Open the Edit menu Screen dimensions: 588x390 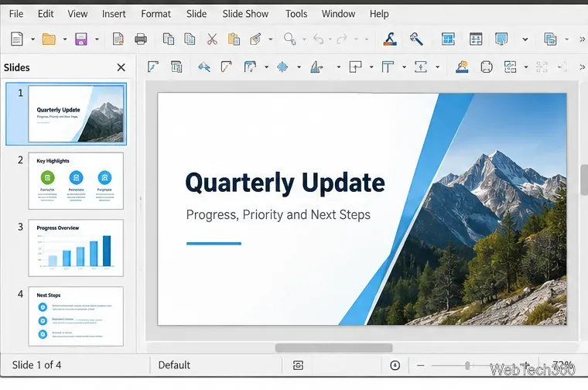pyautogui.click(x=46, y=14)
